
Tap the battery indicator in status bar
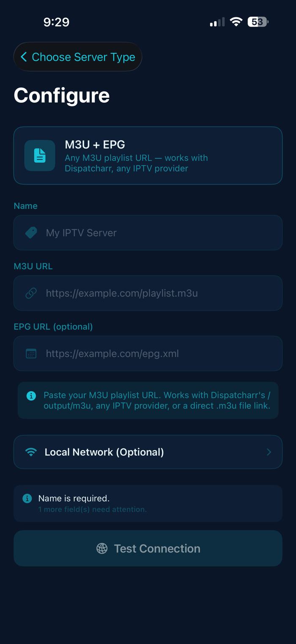(x=258, y=22)
